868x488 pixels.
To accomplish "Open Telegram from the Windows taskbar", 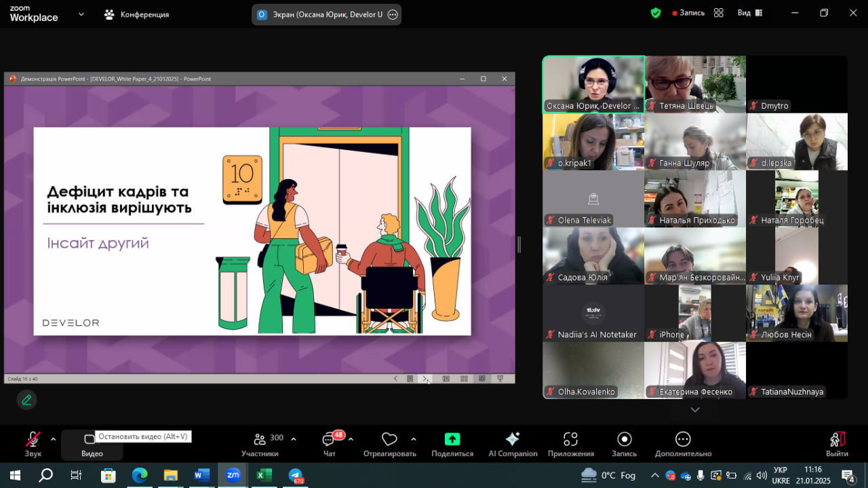I will point(296,475).
